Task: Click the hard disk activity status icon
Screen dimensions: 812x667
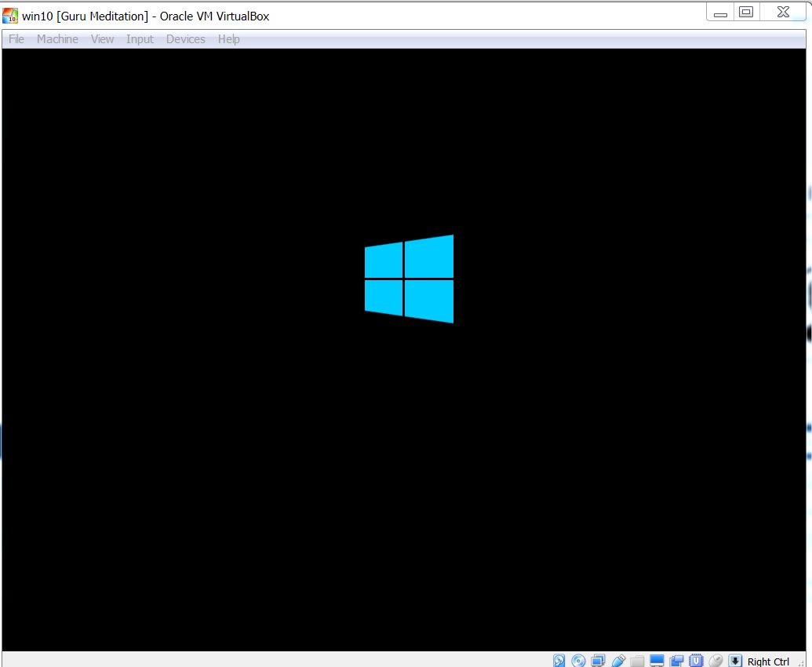Action: point(559,660)
